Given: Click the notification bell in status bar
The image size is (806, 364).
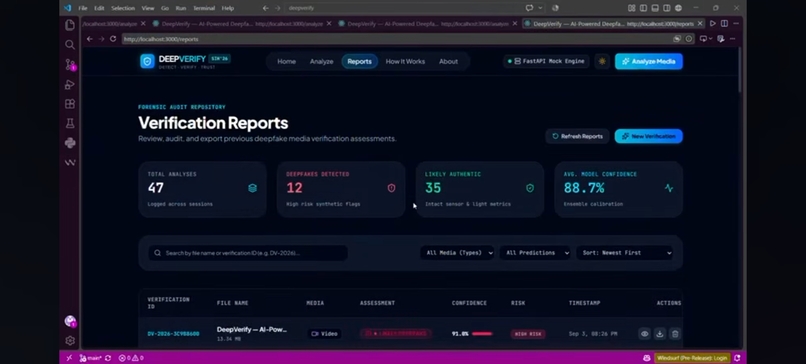Looking at the screenshot, I should click(737, 358).
